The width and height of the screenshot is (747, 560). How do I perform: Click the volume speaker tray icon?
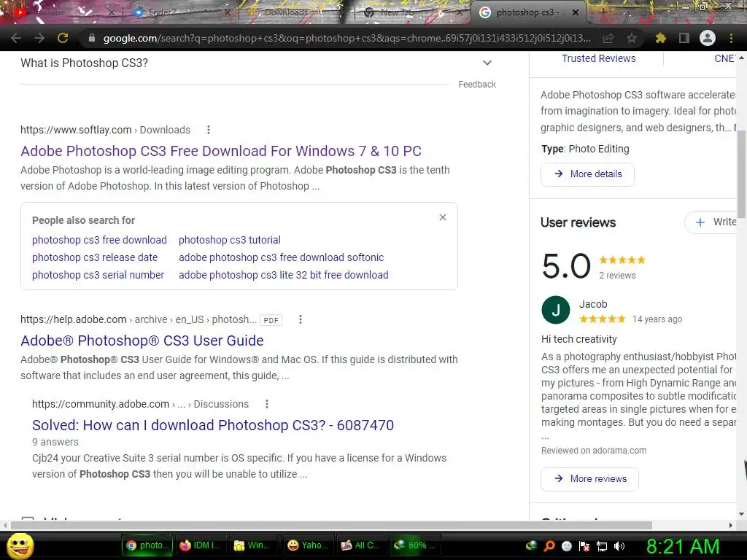pyautogui.click(x=619, y=546)
